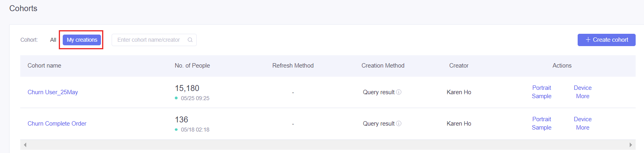This screenshot has width=644, height=153.
Task: Expand More actions for Churn Complete Order
Action: pyautogui.click(x=583, y=128)
